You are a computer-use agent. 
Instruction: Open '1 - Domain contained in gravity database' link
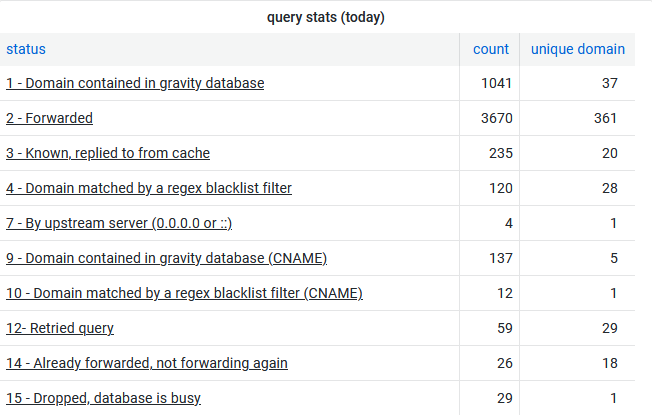click(x=135, y=83)
